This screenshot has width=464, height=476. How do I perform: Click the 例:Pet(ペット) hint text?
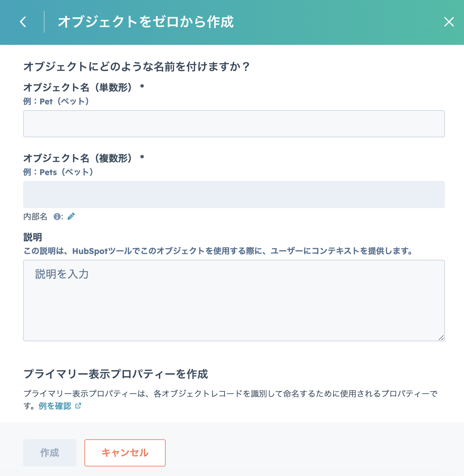coord(56,101)
